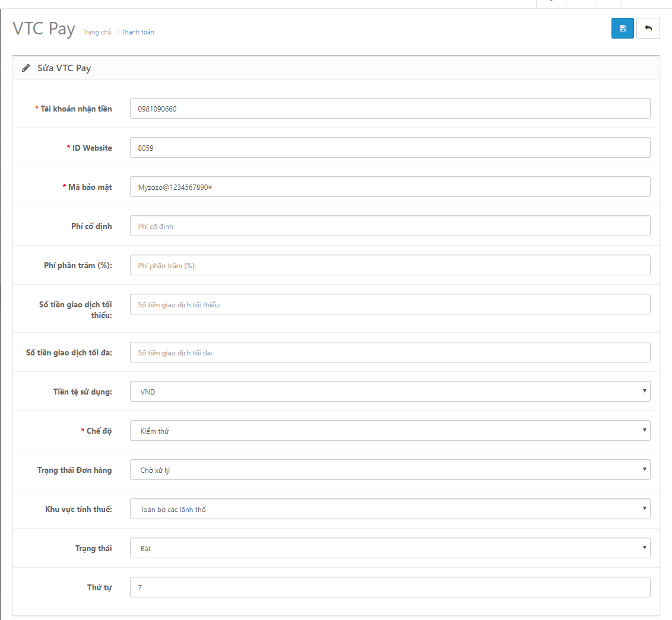Image resolution: width=672 pixels, height=620 pixels.
Task: Focus the ID Website field showing 8059
Action: (390, 147)
